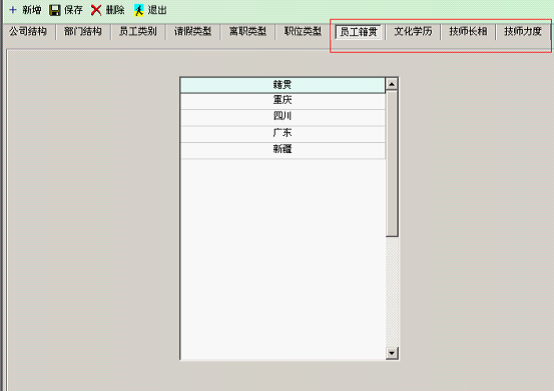The width and height of the screenshot is (554, 391).
Task: Open the 请假类型 tab
Action: [x=193, y=31]
